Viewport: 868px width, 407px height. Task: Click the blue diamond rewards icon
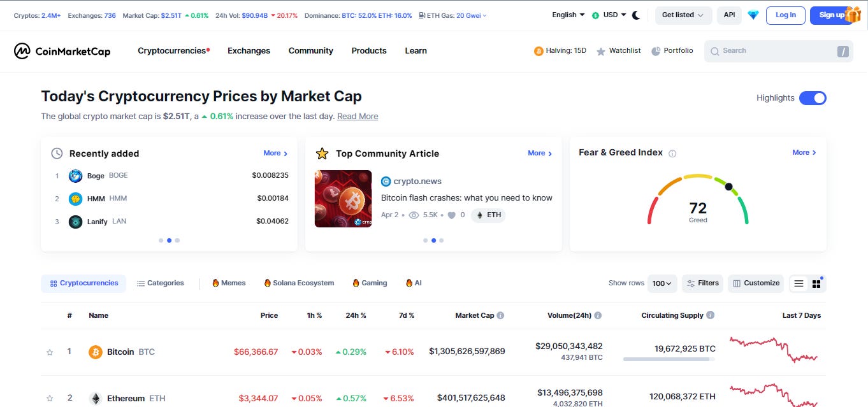click(753, 15)
